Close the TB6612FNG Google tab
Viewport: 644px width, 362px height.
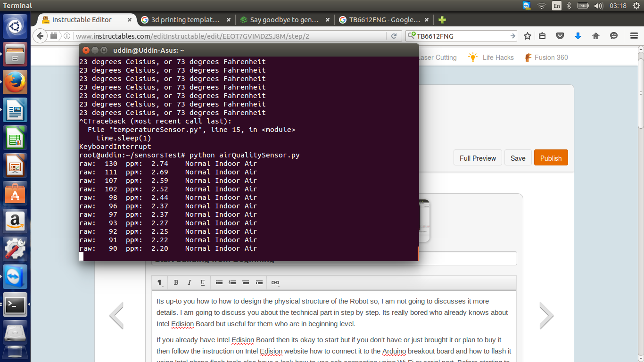coord(427,20)
